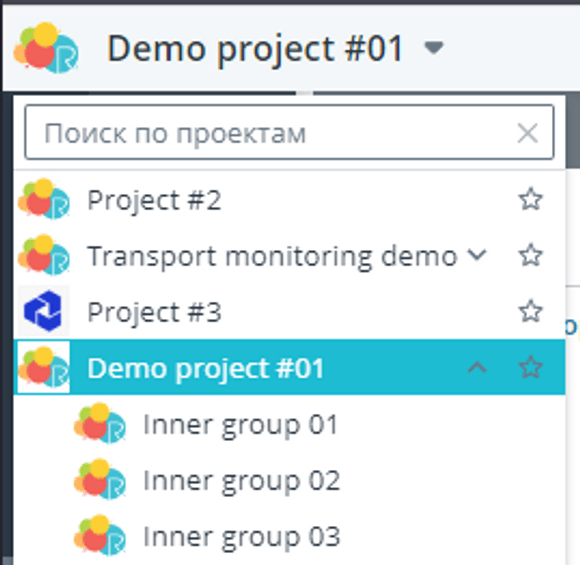
Task: Toggle the star on highlighted Demo project #01
Action: (531, 367)
